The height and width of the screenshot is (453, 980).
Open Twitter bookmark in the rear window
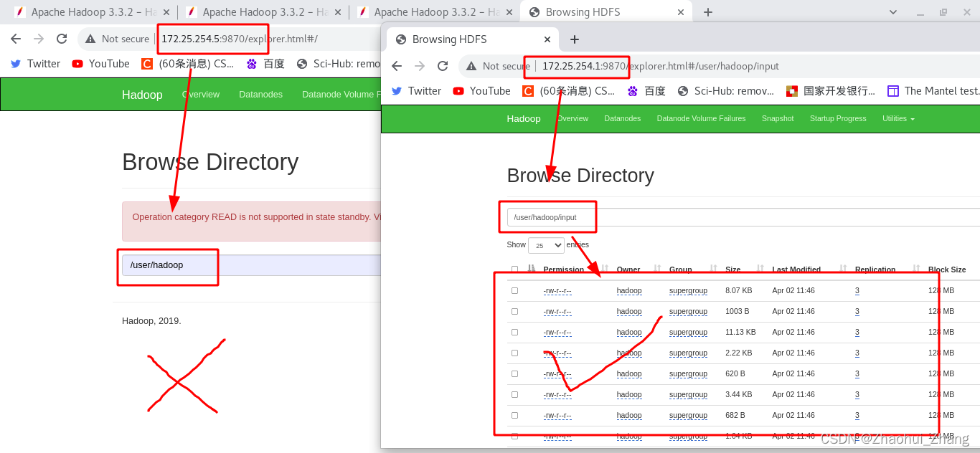click(35, 63)
